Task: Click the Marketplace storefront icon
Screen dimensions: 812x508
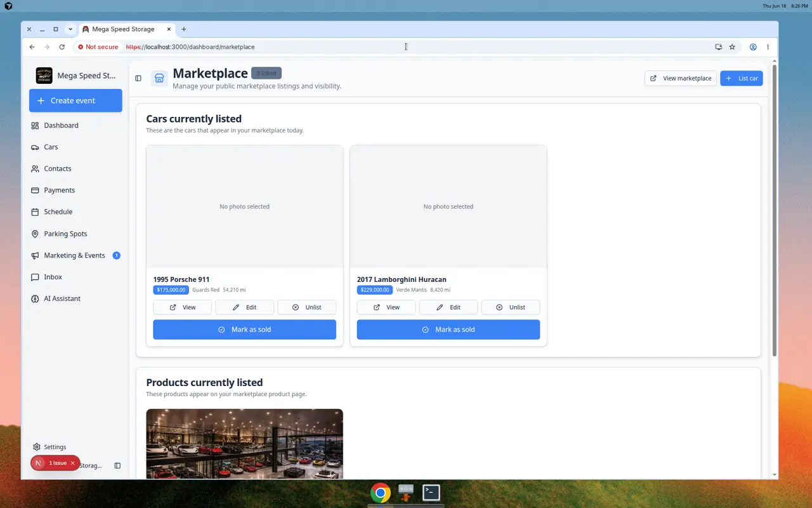Action: click(x=159, y=78)
